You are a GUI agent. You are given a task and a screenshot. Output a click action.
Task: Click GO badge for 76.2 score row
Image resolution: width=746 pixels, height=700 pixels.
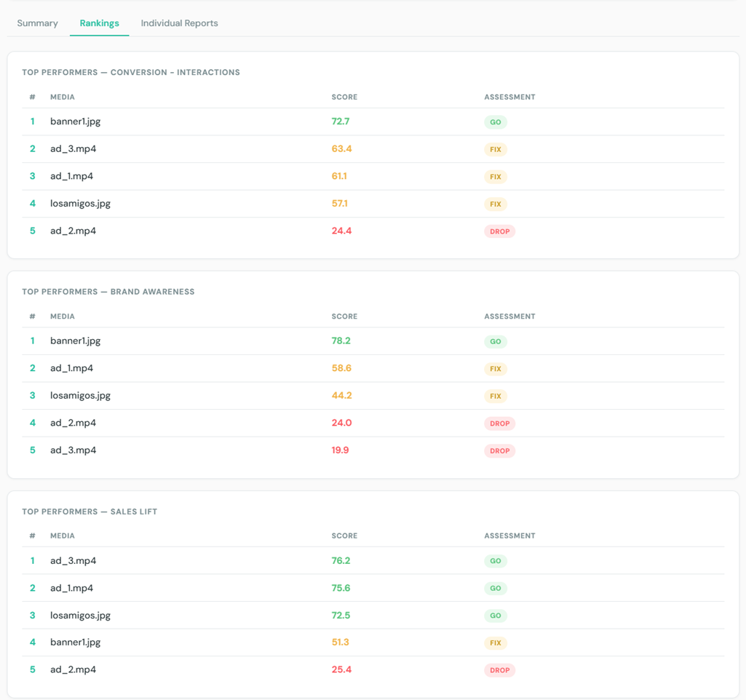tap(496, 561)
